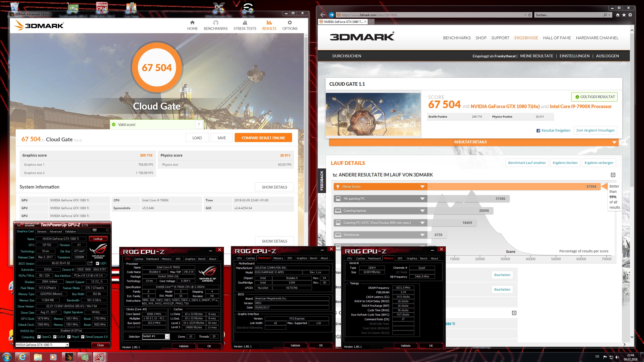Expand the Notebook dropdown arrow
The width and height of the screenshot is (644, 362).
[x=422, y=235]
